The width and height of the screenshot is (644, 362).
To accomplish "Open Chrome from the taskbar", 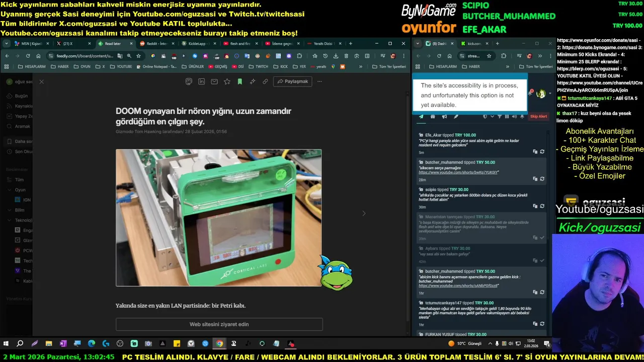I will point(219,344).
